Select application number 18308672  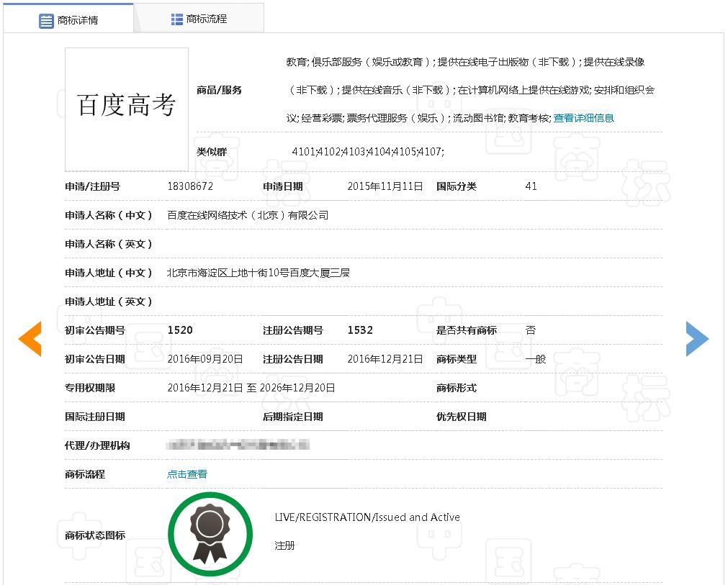190,186
